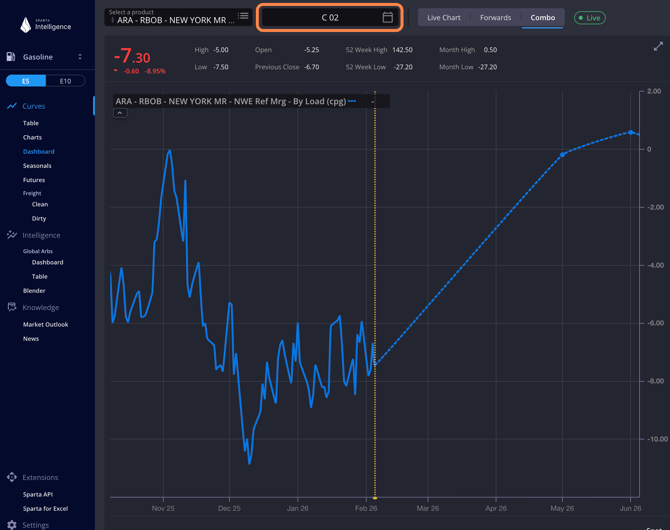This screenshot has height=530, width=670.
Task: Click the blue series style dashes in legend
Action: [352, 101]
